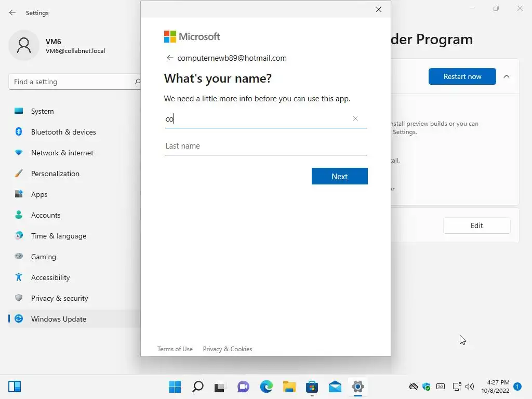532x399 pixels.
Task: Focus the Last name input field
Action: coord(265,146)
